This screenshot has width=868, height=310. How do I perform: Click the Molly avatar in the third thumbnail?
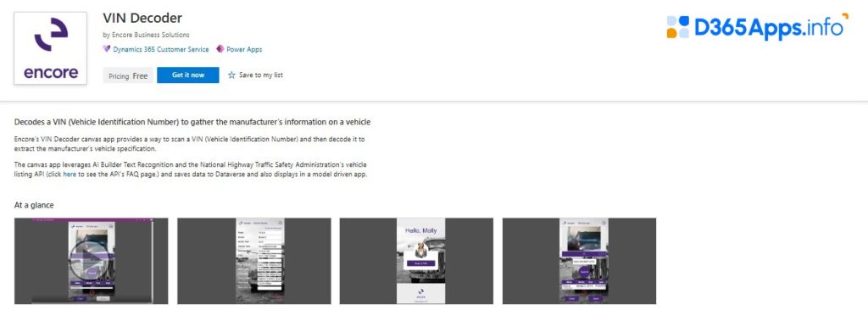tap(421, 248)
